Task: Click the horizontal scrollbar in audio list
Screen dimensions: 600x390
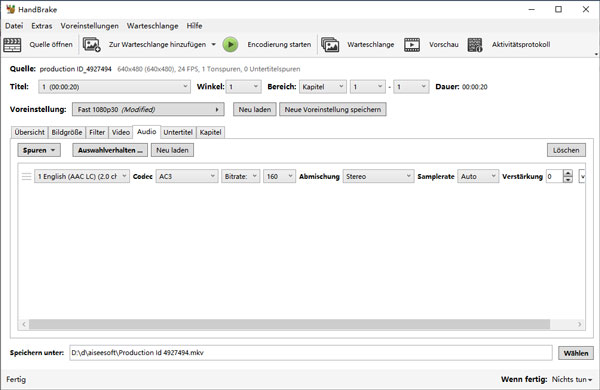Action: tap(290, 325)
